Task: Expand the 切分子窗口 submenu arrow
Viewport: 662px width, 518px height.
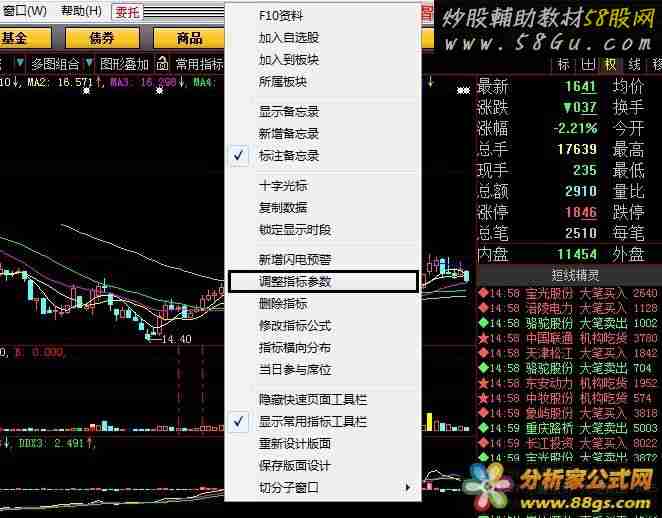Action: [x=407, y=488]
